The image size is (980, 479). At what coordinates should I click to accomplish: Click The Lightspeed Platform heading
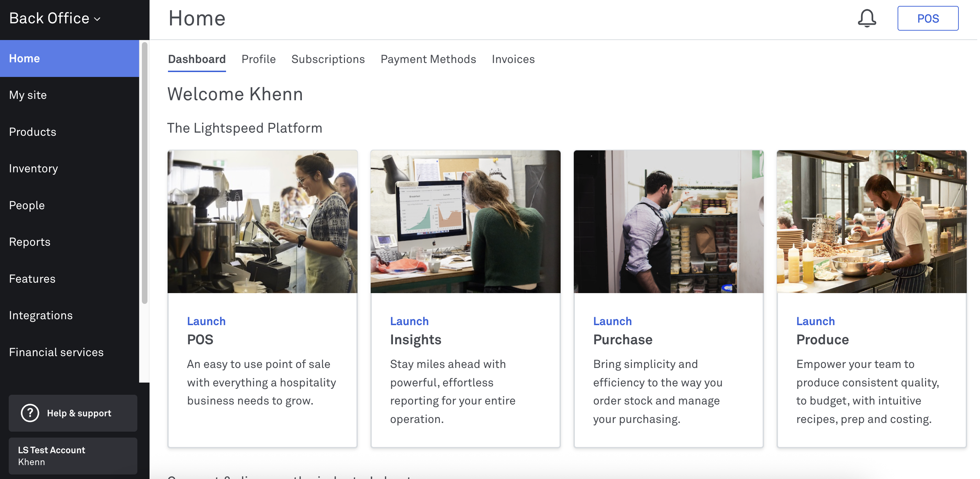point(244,128)
